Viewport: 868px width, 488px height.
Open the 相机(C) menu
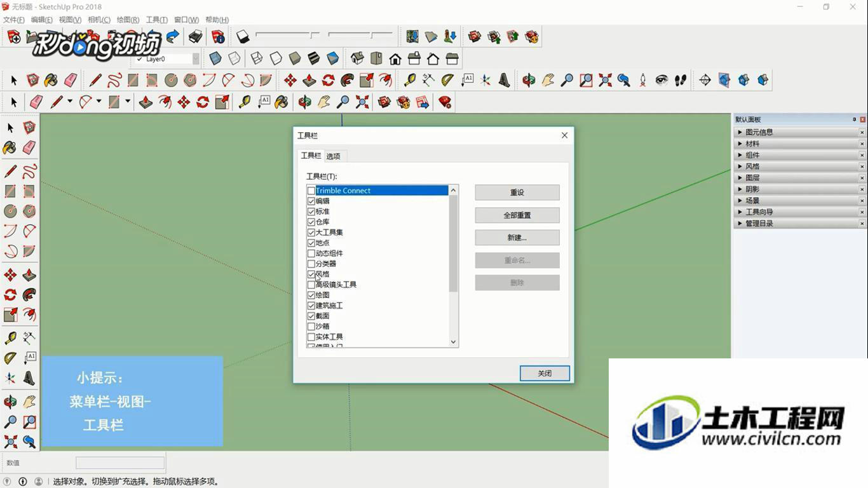coord(99,20)
